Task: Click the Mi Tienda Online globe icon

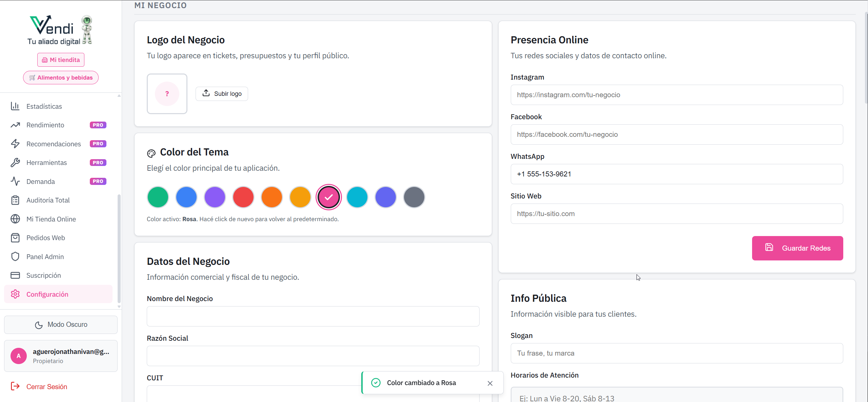Action: (x=15, y=219)
